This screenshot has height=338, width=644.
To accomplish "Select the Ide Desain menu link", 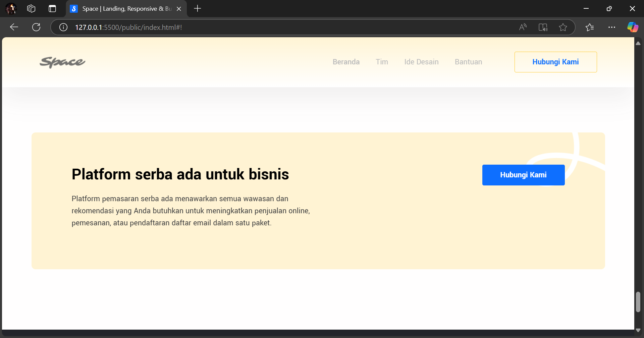I will click(421, 62).
